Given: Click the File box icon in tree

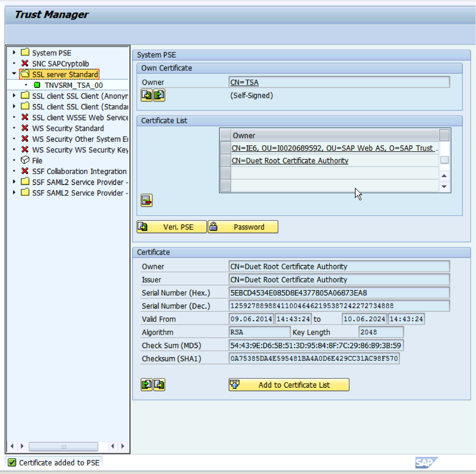Looking at the screenshot, I should click(x=25, y=160).
